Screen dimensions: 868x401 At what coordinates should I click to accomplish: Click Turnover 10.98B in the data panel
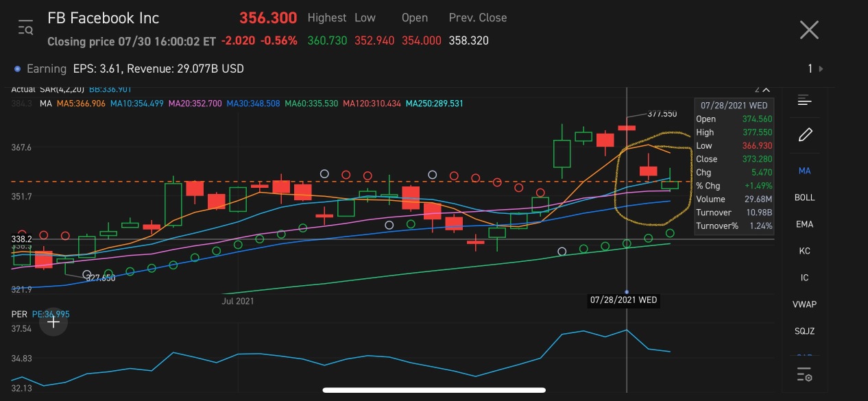coord(734,212)
